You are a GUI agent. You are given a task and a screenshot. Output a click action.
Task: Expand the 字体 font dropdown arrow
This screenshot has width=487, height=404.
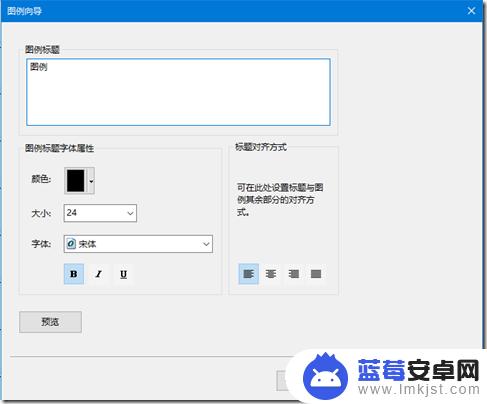tap(206, 244)
